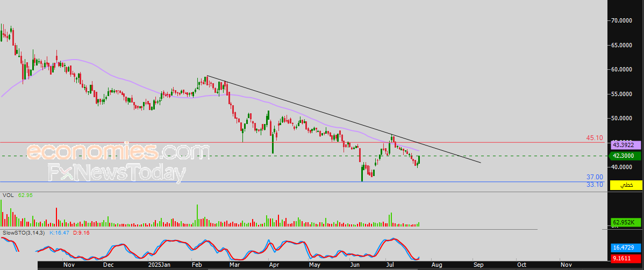Click the green 62.952K volume tag
The image size is (644, 270).
[626, 222]
